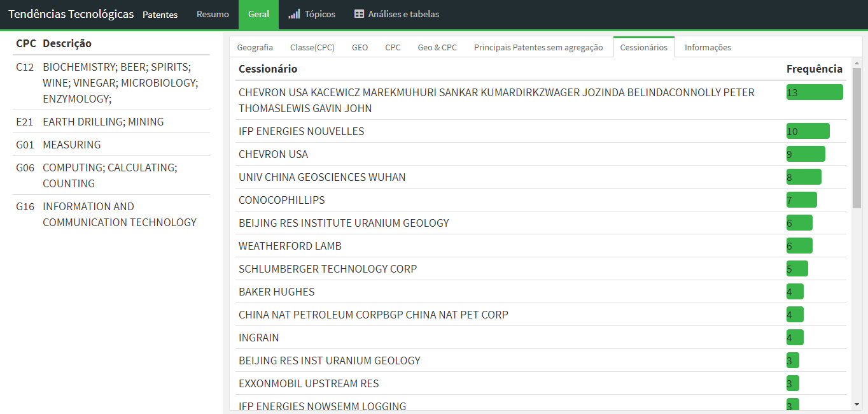Open the Classe(CPC) tab
Viewport: 868px width, 414px height.
(312, 47)
